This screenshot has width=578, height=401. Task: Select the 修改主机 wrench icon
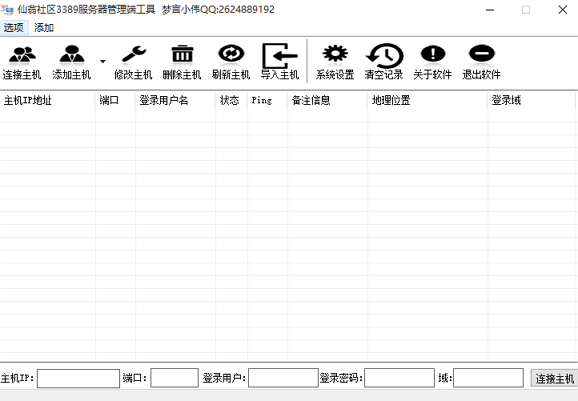(133, 62)
